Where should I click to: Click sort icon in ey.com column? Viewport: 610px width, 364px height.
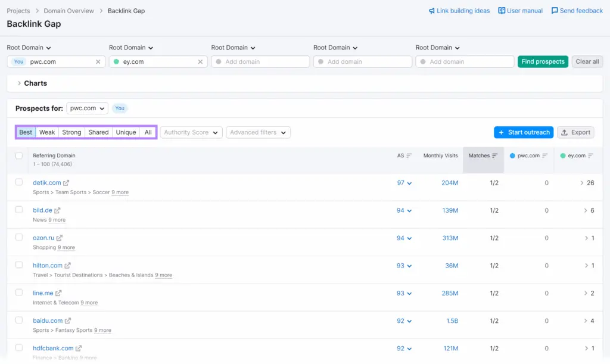click(591, 156)
